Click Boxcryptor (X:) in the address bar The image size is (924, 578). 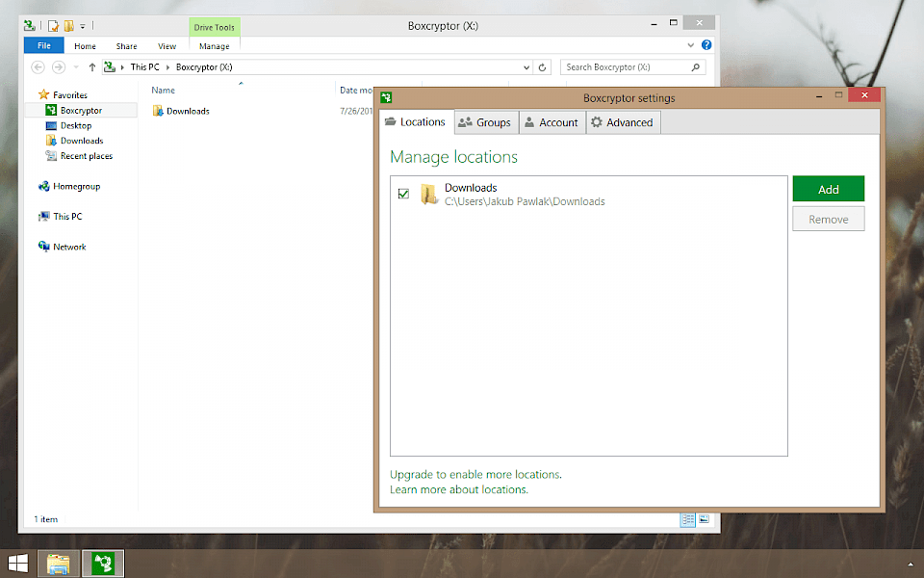pyautogui.click(x=204, y=67)
